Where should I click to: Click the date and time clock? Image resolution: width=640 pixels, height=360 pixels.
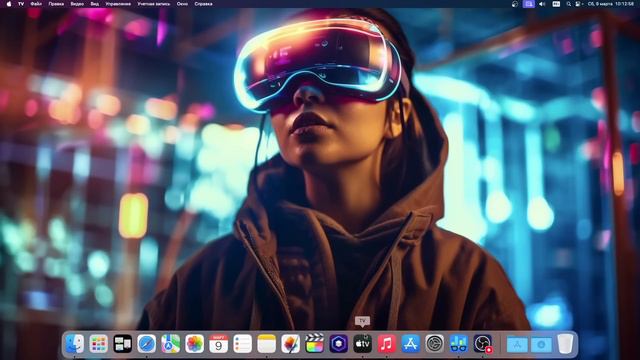tap(611, 4)
